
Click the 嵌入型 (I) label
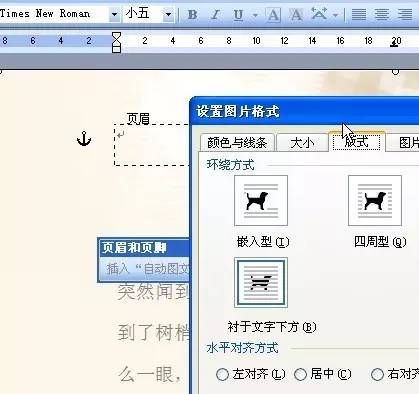pos(263,241)
